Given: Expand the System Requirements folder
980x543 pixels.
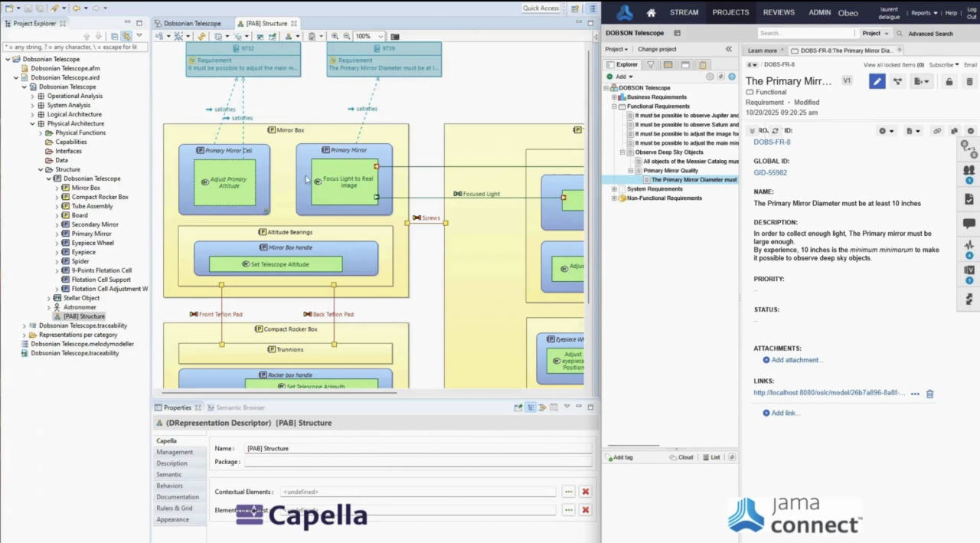Looking at the screenshot, I should 614,189.
